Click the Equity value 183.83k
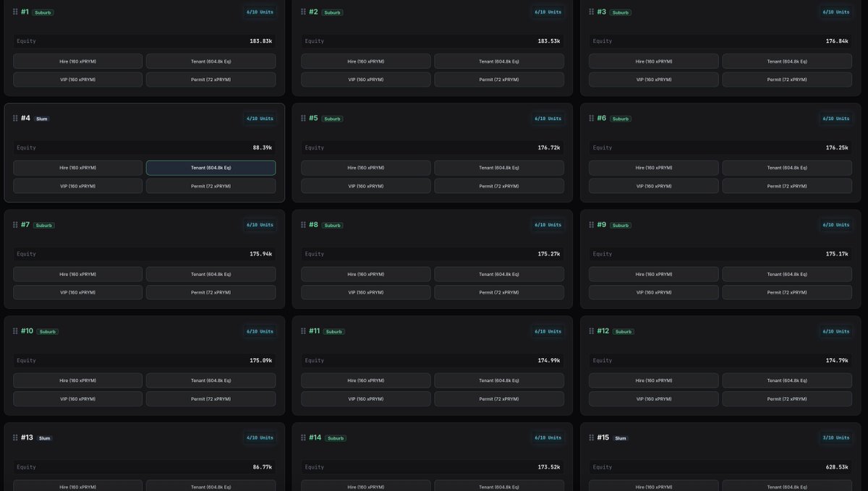Viewport: 868px width, 491px height. click(261, 41)
